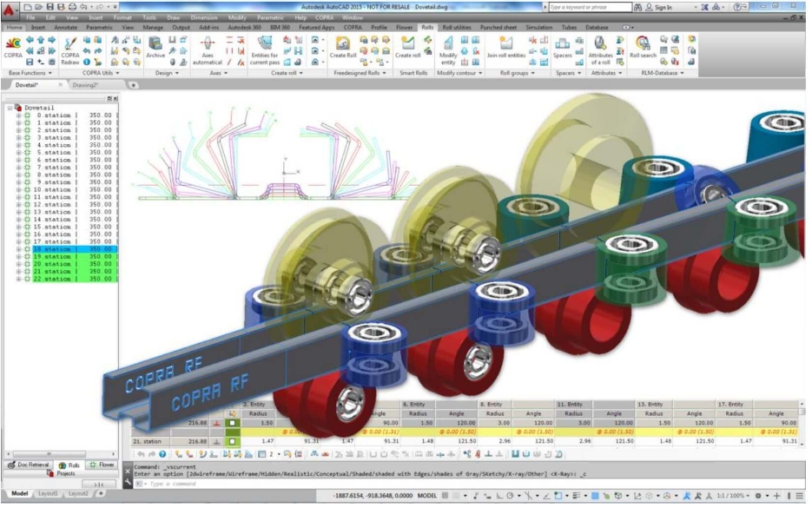Open the Spacers tool
The height and width of the screenshot is (508, 812).
[x=563, y=48]
